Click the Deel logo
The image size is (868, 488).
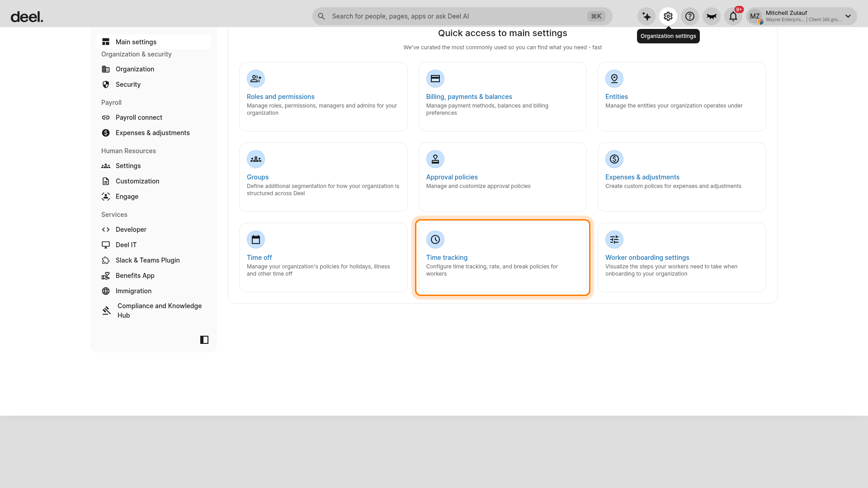27,17
